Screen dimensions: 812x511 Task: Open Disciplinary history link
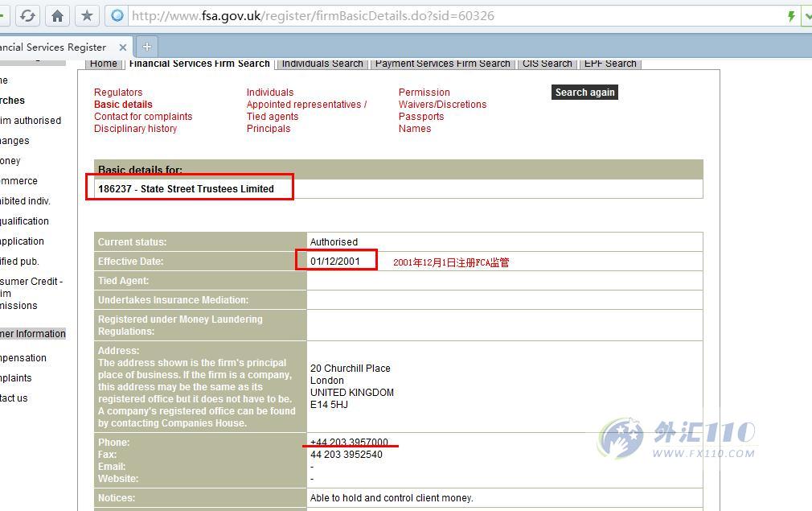coord(135,129)
